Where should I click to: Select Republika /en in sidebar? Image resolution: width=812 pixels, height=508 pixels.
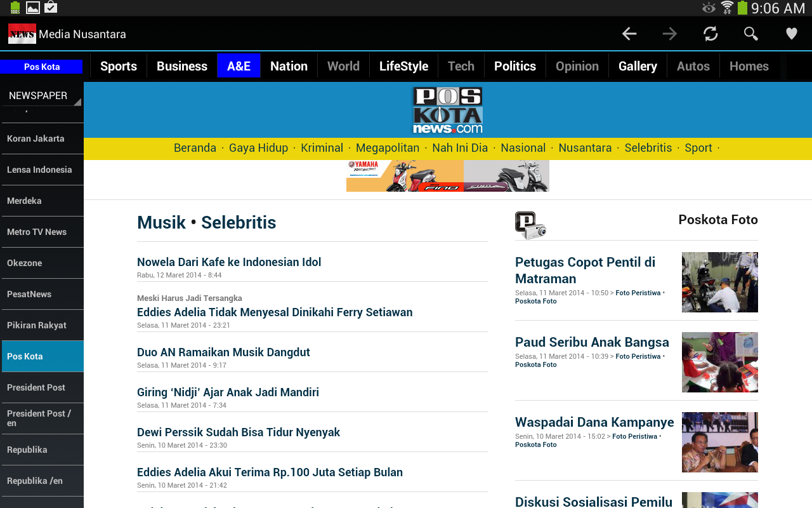coord(42,481)
